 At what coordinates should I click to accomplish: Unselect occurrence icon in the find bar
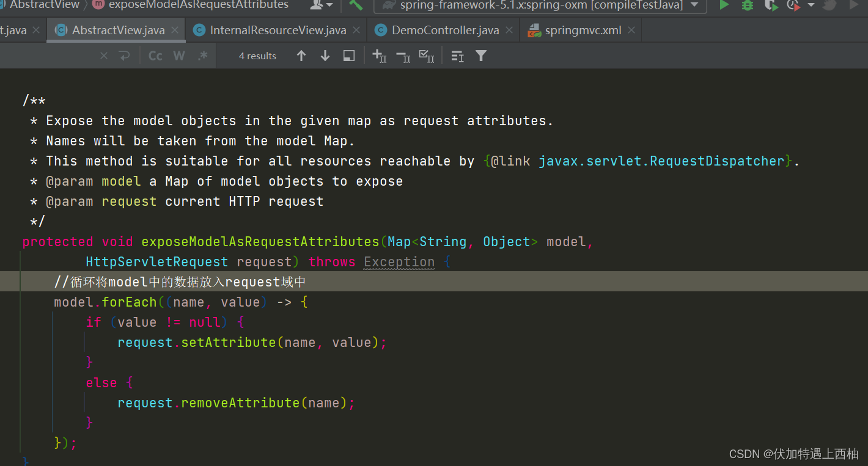(x=403, y=56)
